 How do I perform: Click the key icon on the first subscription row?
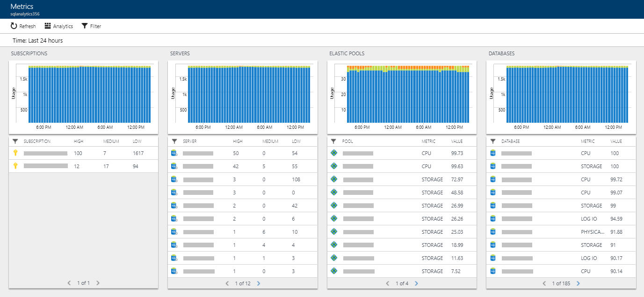click(16, 153)
